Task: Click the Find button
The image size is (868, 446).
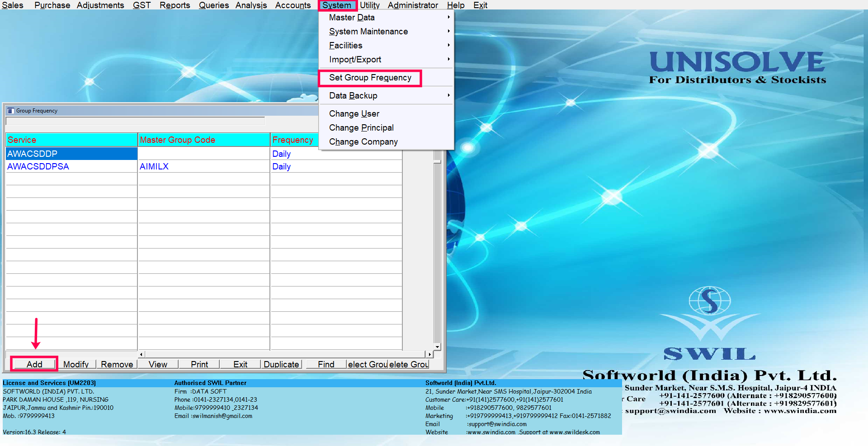Action: coord(326,364)
